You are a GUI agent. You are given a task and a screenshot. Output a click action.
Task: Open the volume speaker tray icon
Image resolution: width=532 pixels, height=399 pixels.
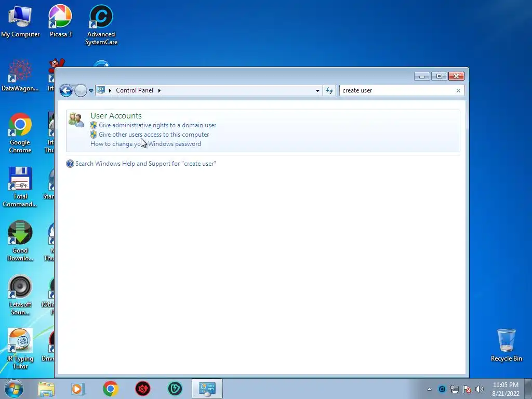coord(480,389)
